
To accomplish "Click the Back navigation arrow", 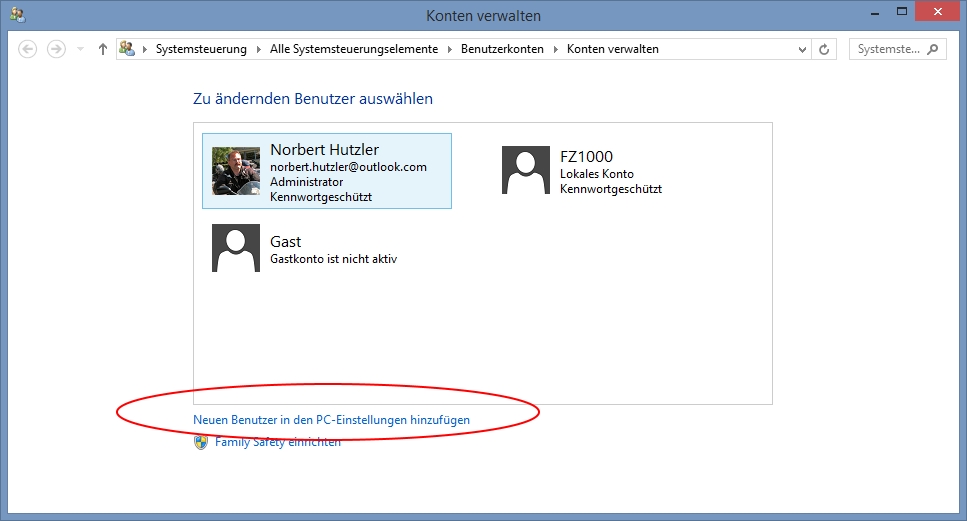I will click(28, 49).
